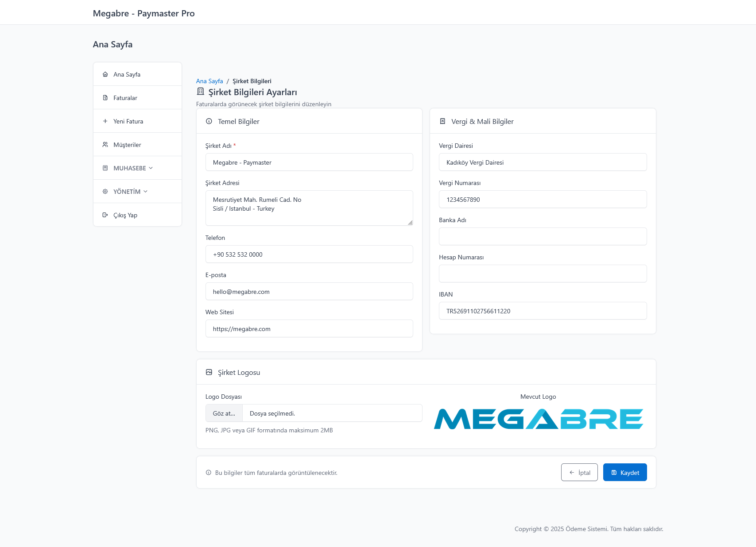The height and width of the screenshot is (547, 756).
Task: Click the invoice document icon beside Faturalar
Action: click(x=105, y=98)
